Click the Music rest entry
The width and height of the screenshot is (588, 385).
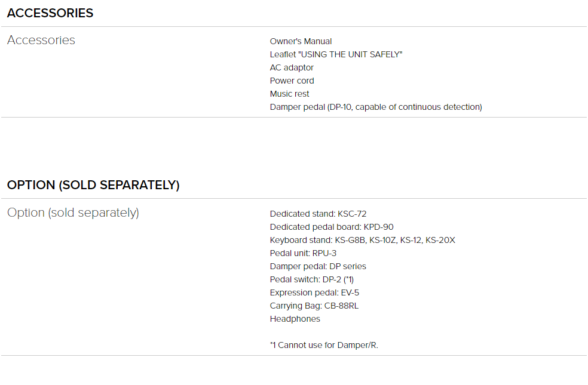[x=289, y=94]
